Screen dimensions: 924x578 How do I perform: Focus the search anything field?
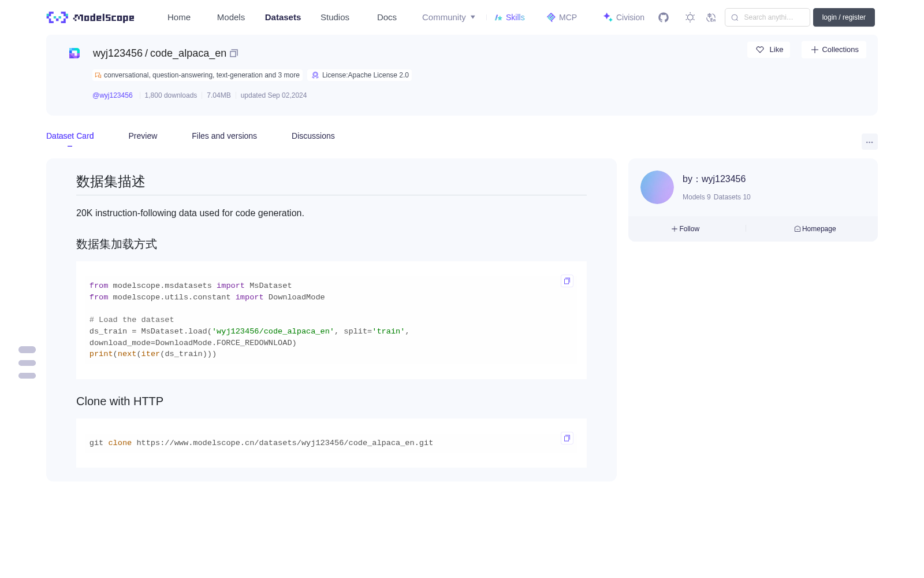[x=767, y=17]
